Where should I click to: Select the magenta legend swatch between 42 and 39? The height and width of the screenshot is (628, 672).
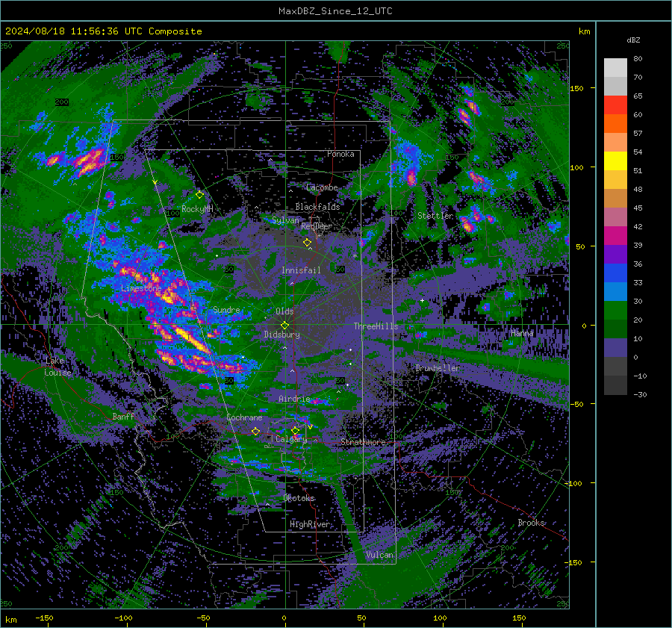tap(615, 236)
